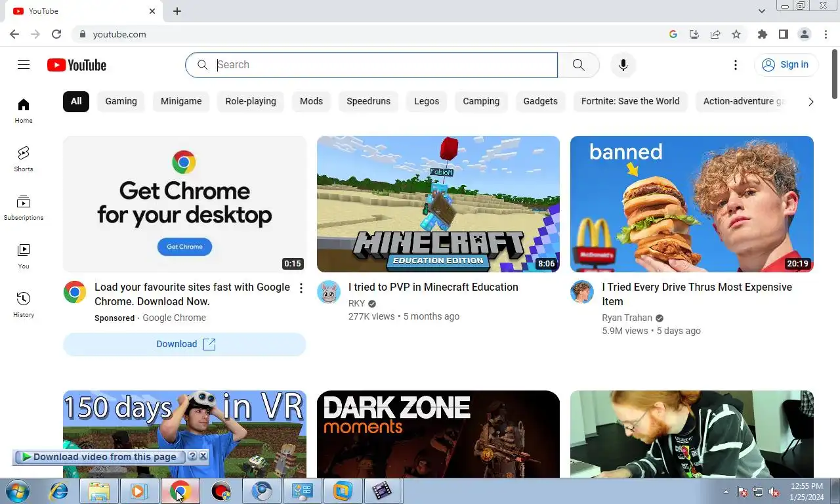Select the Mods category chip

(311, 101)
